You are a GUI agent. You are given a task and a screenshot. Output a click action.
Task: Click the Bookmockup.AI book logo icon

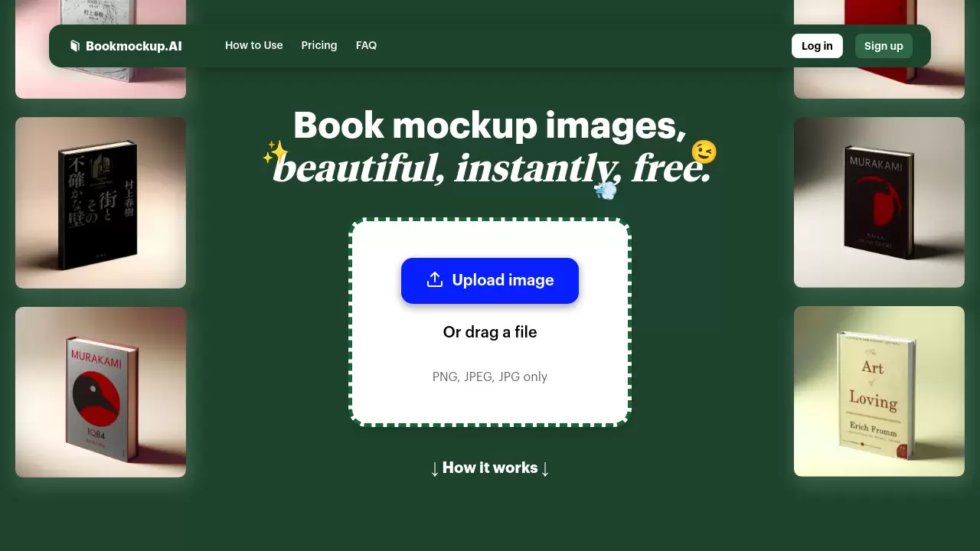(75, 46)
